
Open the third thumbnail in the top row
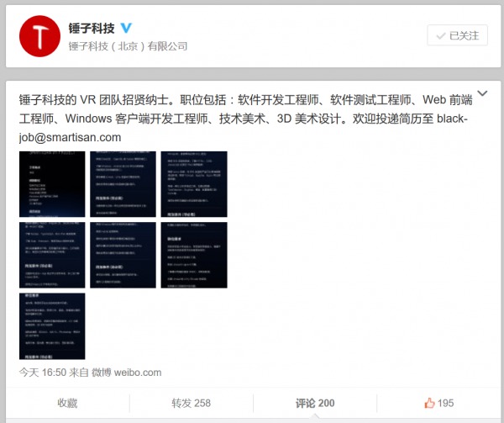[193, 184]
